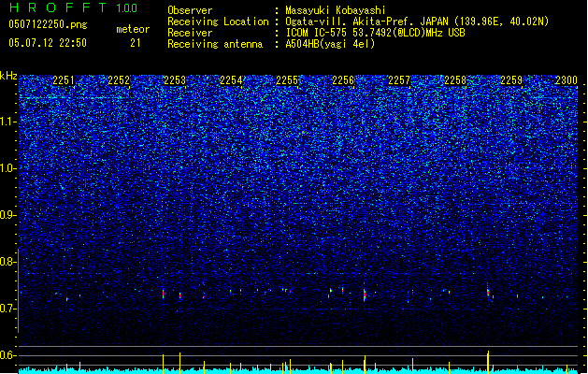Screen dimensions: 588x374
Task: Click the 2253 time marker
Action: pos(175,80)
